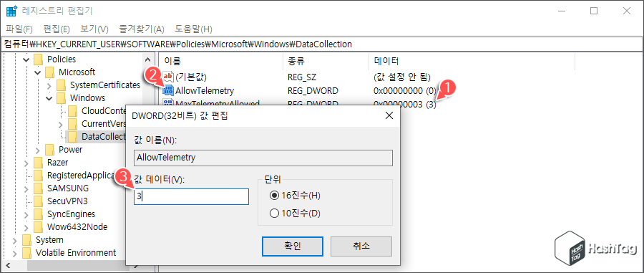Expand the SyncEngines tree node
644x273 pixels.
(x=26, y=214)
